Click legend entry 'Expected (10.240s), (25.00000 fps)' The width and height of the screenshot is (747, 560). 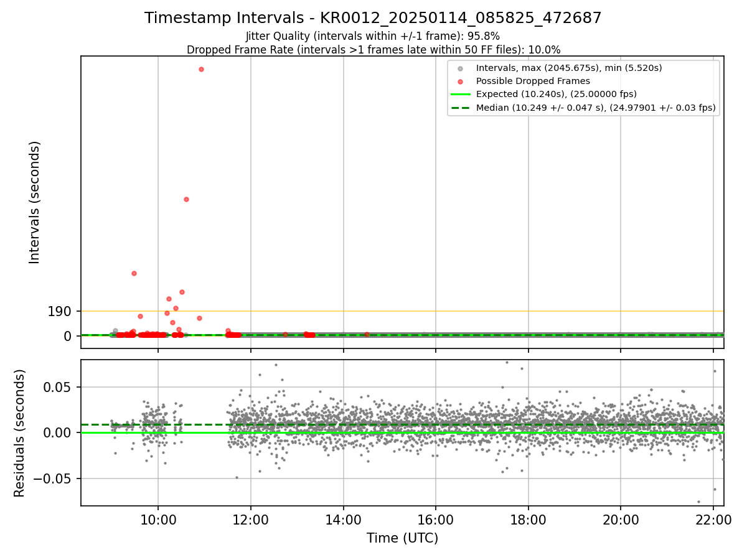pyautogui.click(x=557, y=95)
